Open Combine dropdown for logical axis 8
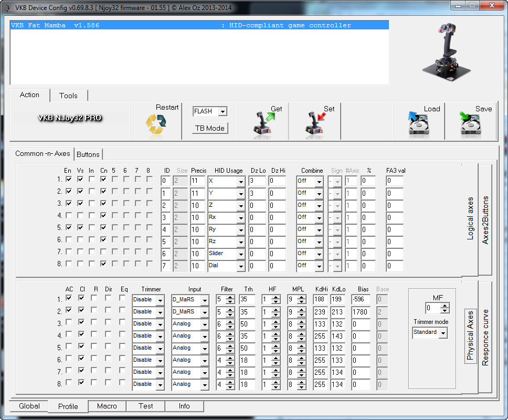508x420 pixels. [x=319, y=266]
